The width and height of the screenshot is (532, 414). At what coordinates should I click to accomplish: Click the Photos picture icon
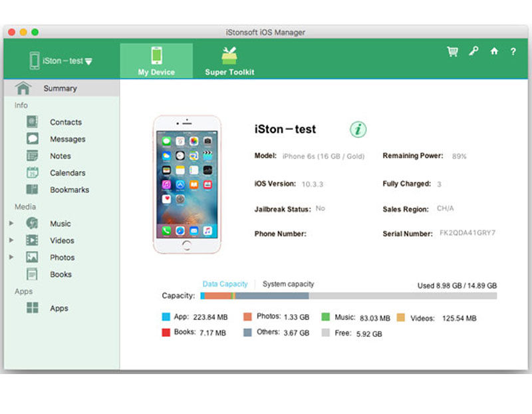click(x=32, y=257)
